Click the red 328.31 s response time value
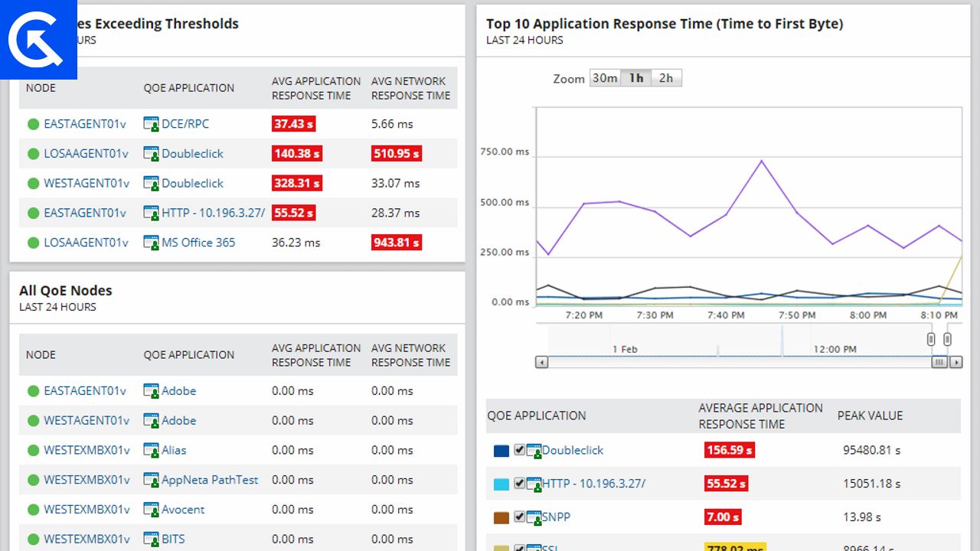This screenshot has height=551, width=980. coord(296,184)
